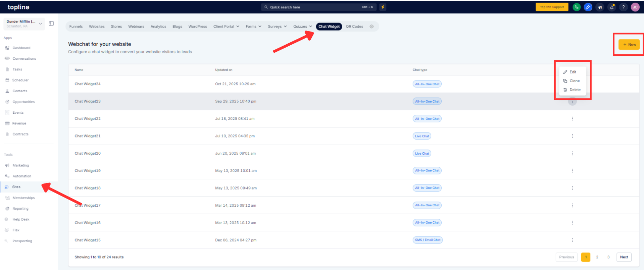Open Prospecting in the sidebar
Viewport: 644px width, 270px height.
[22, 241]
